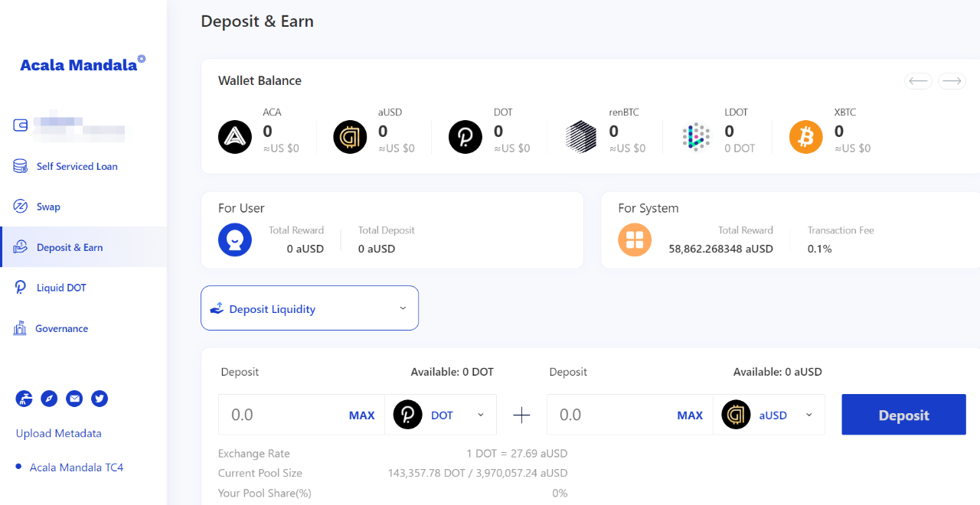Click the 'Your Pool Share(%)' label
Screen dimensions: 980x505
pyautogui.click(x=265, y=493)
